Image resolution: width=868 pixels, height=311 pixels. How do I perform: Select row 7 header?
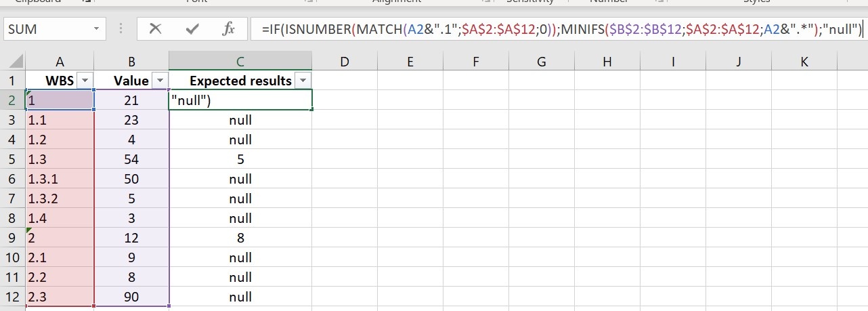pos(12,199)
